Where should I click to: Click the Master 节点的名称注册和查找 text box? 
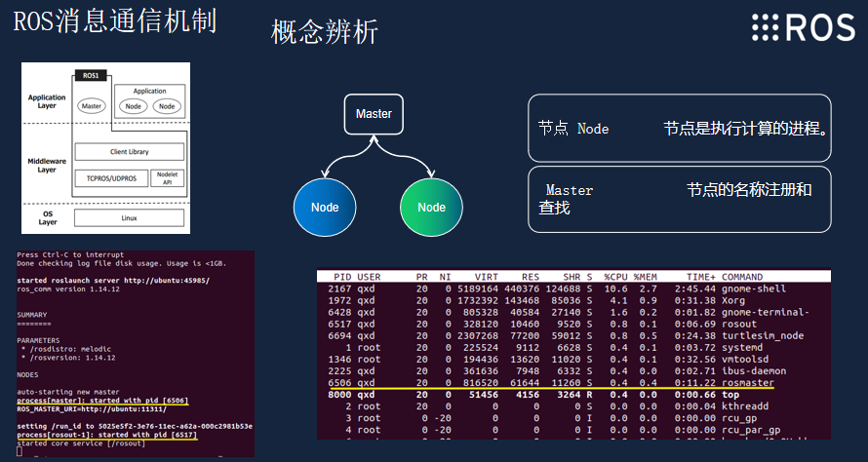tap(679, 199)
